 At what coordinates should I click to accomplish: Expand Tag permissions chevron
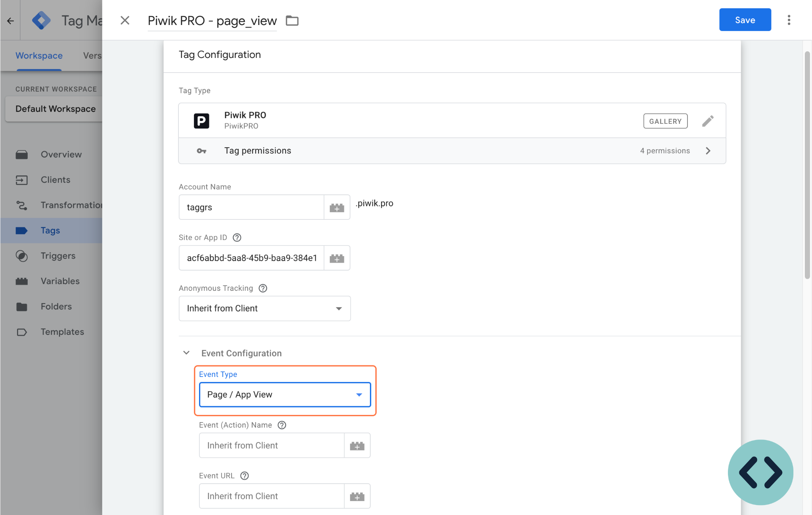[x=708, y=151]
